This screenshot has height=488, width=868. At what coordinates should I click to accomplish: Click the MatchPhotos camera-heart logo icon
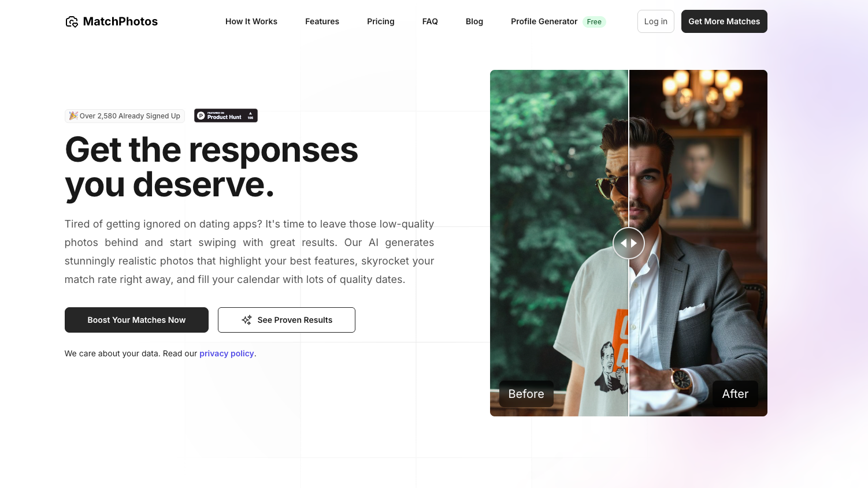click(72, 22)
